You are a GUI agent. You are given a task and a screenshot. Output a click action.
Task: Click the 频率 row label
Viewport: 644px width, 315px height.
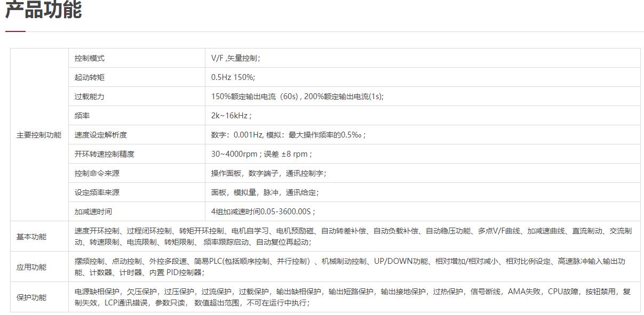coord(82,116)
